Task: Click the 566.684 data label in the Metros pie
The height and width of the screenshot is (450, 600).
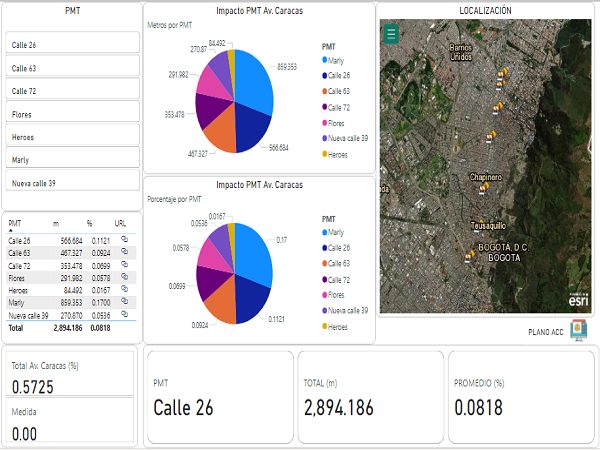Action: [279, 148]
